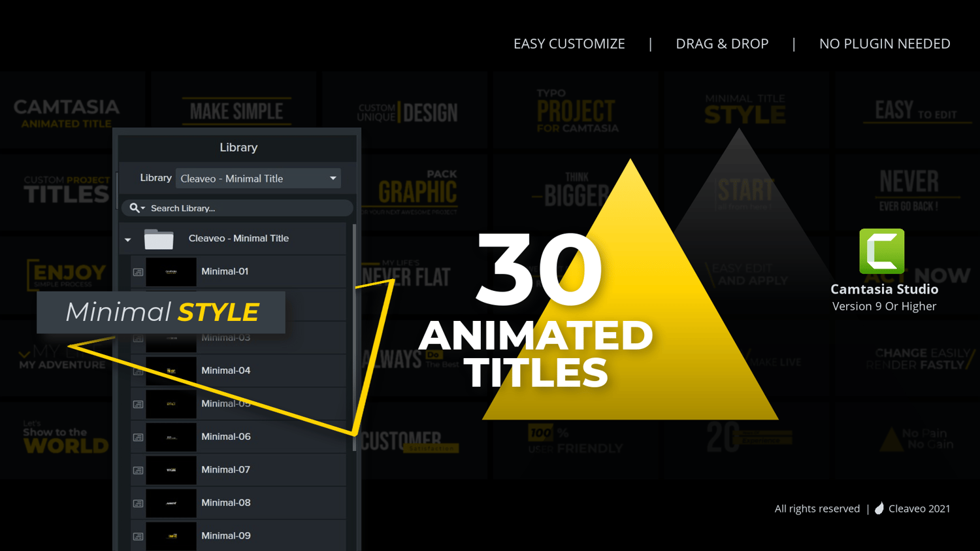980x551 pixels.
Task: Click the asset type icon beside Minimal-06
Action: tap(138, 437)
